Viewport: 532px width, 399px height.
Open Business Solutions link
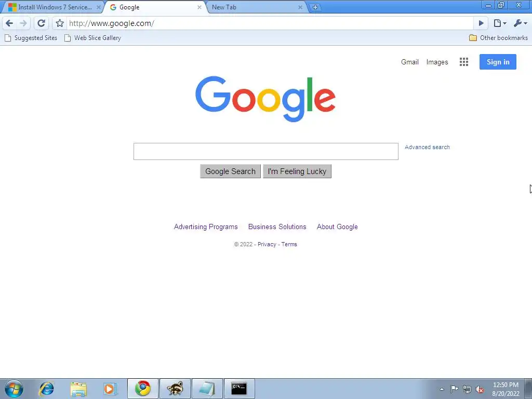(277, 227)
